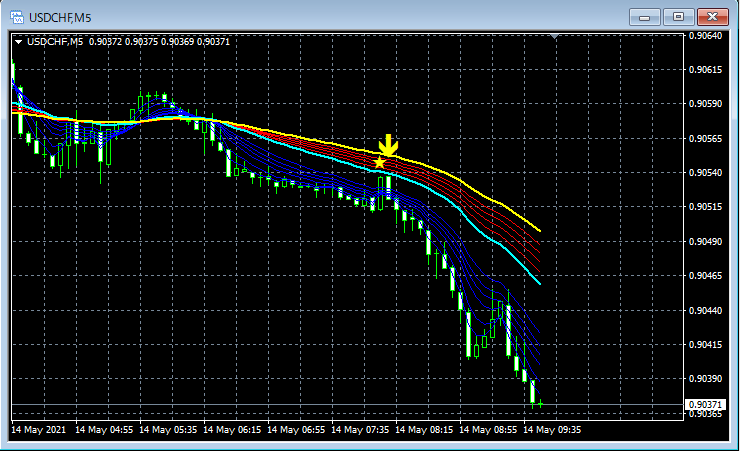Image resolution: width=741 pixels, height=451 pixels.
Task: Click the 0.90465 price scale value
Action: (x=705, y=276)
